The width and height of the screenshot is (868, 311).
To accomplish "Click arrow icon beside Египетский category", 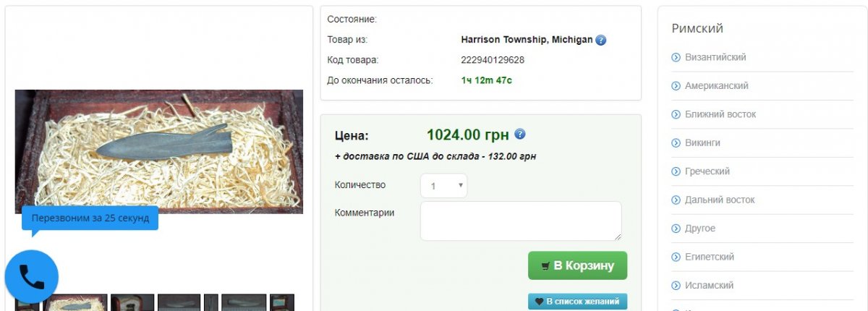I will click(x=676, y=257).
